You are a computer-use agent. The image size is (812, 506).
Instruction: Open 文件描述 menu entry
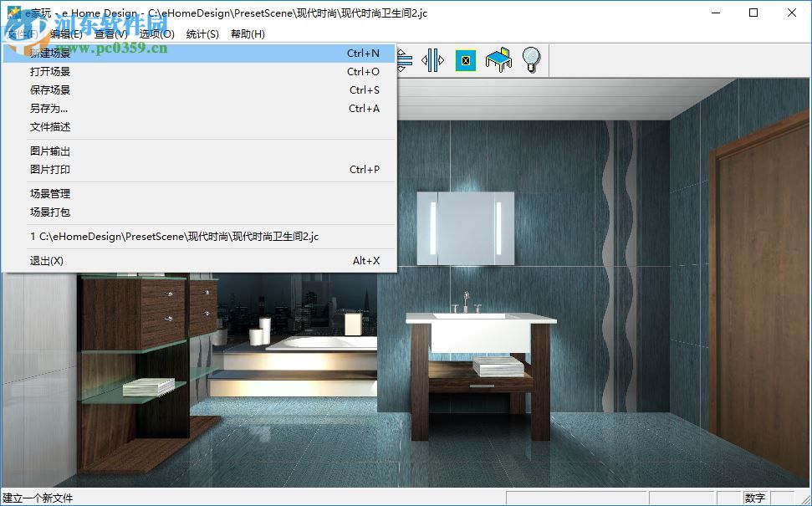(199, 127)
